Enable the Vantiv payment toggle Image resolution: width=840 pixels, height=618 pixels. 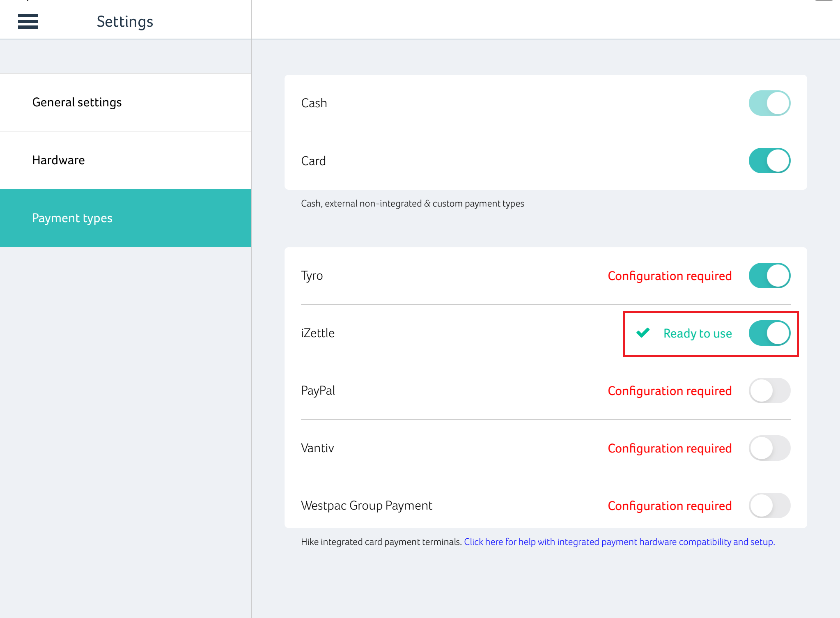click(769, 448)
